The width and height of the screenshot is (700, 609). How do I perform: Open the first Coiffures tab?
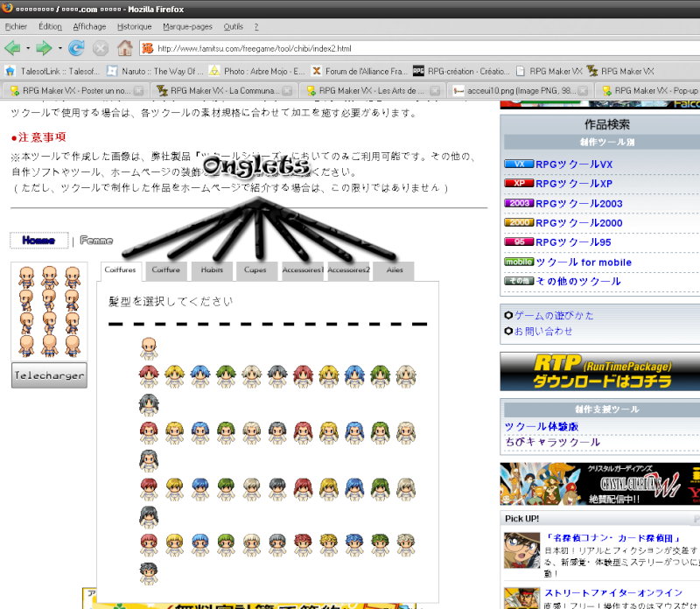pos(121,269)
